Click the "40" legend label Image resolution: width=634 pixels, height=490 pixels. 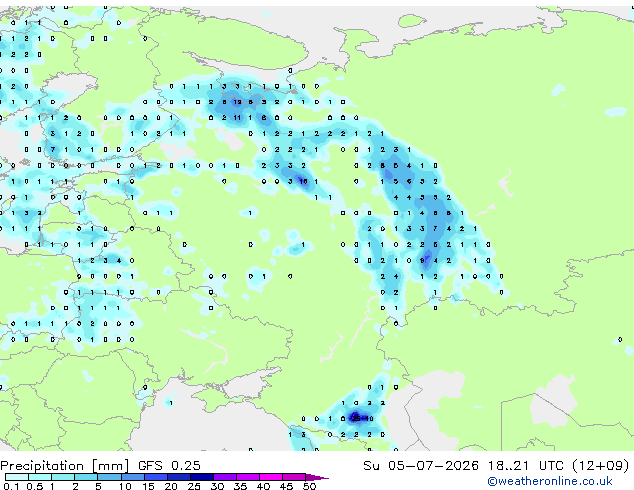264,486
